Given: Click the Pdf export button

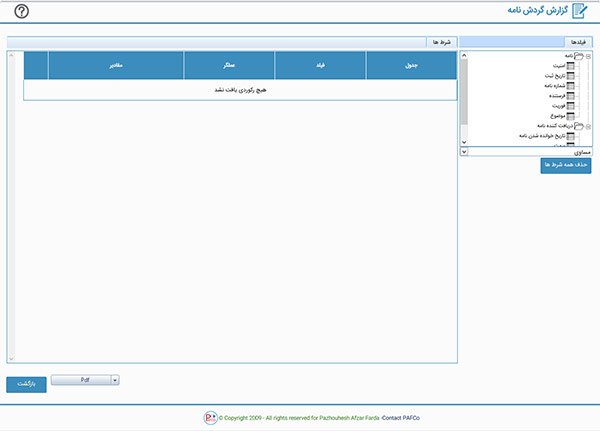Looking at the screenshot, I should 81,380.
